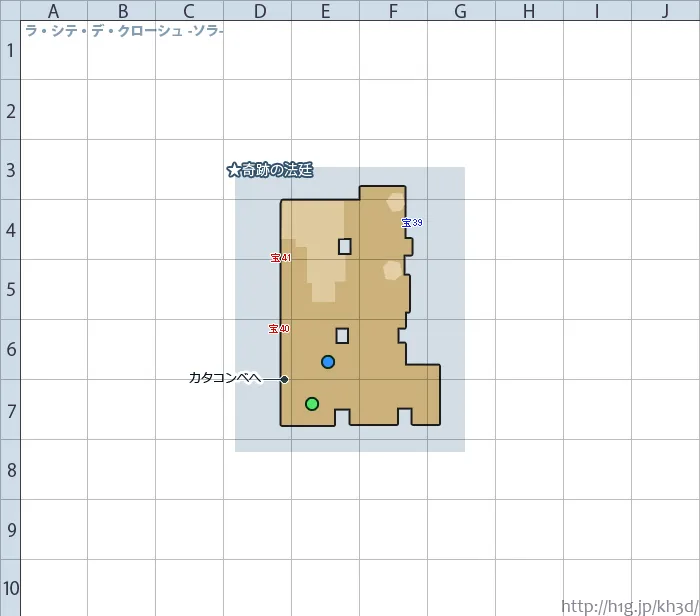Click the black exit dot on the west wall
Viewport: 700px width, 616px height.
click(285, 379)
